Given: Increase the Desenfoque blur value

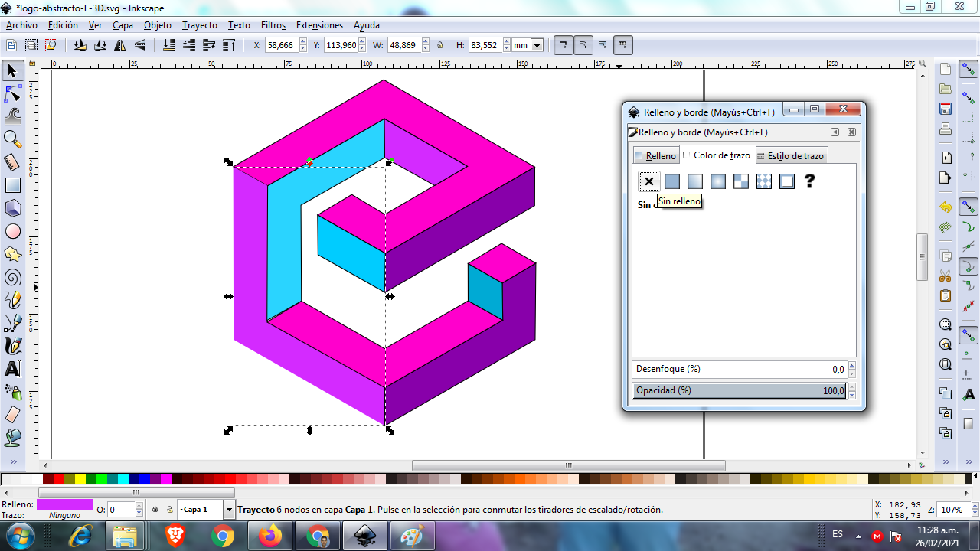Looking at the screenshot, I should click(x=852, y=366).
